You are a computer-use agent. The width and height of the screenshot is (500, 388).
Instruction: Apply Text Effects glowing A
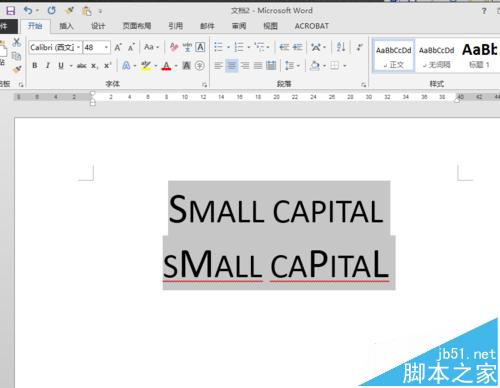coord(126,66)
